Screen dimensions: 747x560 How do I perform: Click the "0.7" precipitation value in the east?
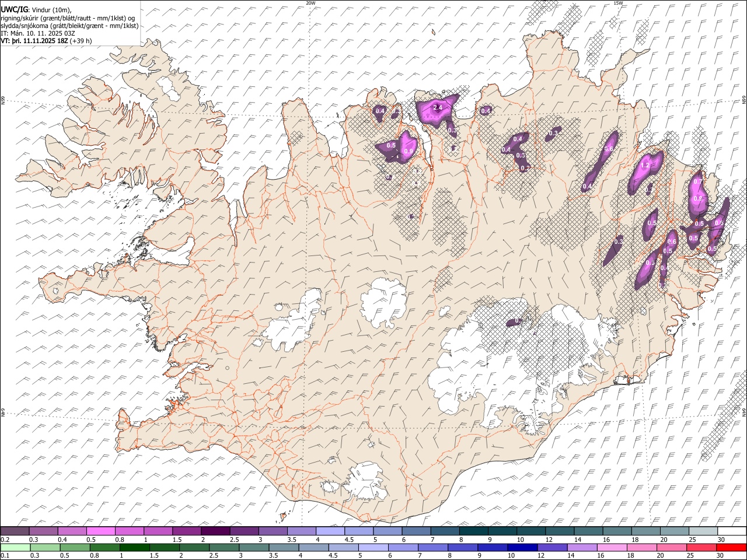pyautogui.click(x=697, y=182)
